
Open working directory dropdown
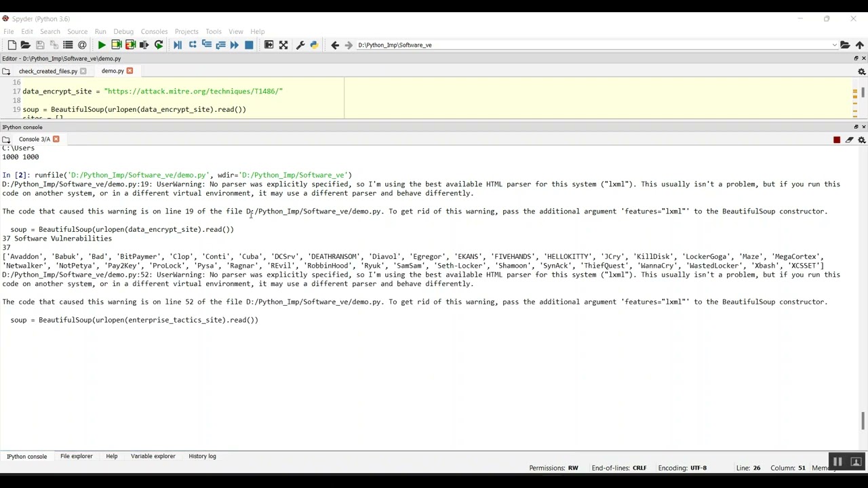coord(834,45)
